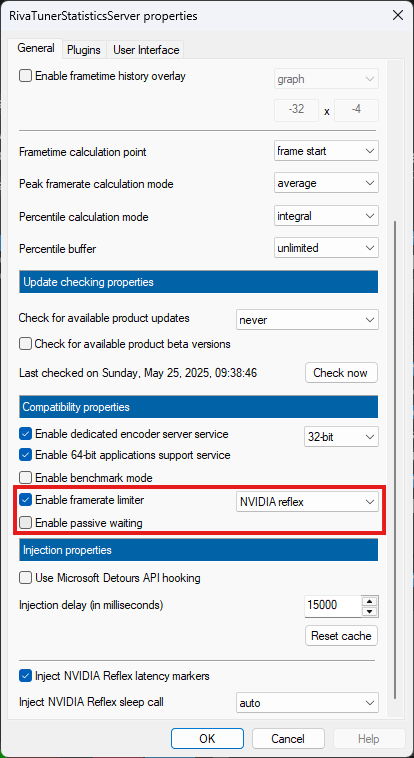Open Frametime calculation point dropdown
The height and width of the screenshot is (758, 414).
click(326, 151)
